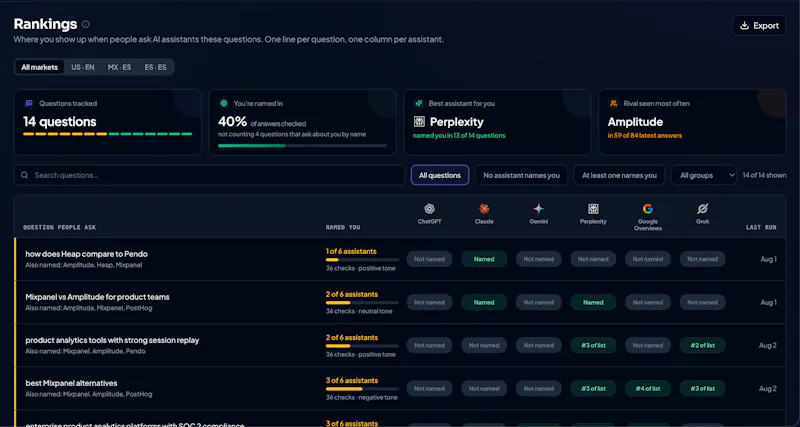
Task: Click Grok #3 of list in Mixpanel alternatives row
Action: point(702,388)
